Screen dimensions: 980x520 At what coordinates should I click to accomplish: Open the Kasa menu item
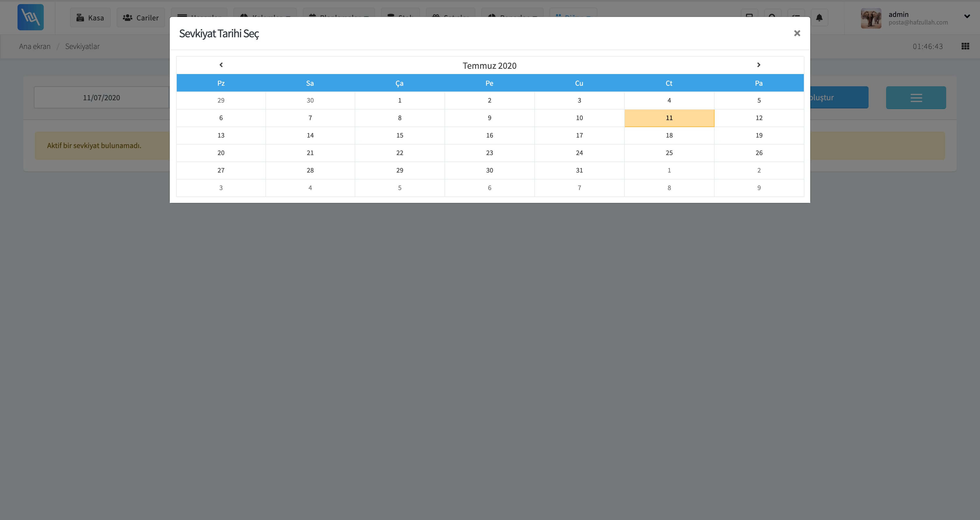90,18
